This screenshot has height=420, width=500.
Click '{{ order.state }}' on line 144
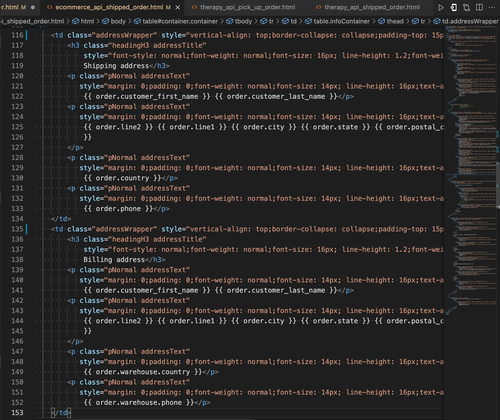coord(335,321)
